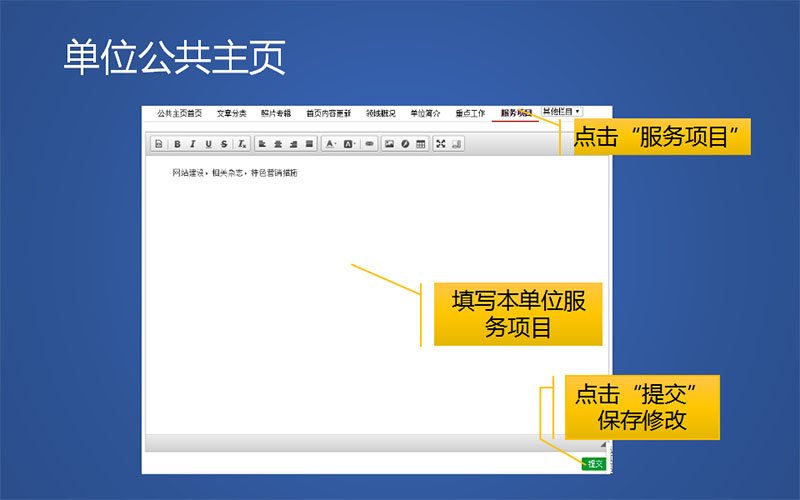Image resolution: width=800 pixels, height=500 pixels.
Task: Click the Strikethrough icon
Action: point(224,144)
